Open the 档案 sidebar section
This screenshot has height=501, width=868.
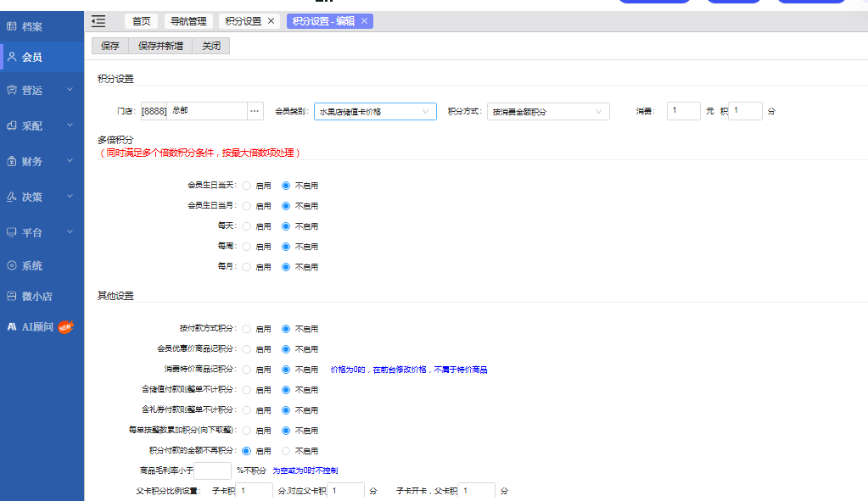[x=42, y=26]
